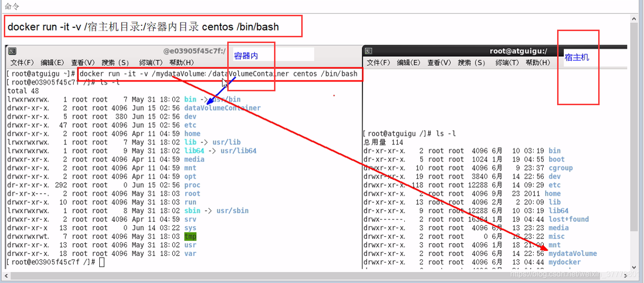Image resolution: width=644 pixels, height=283 pixels.
Task: Click var directory in the container listing
Action: pos(190,254)
